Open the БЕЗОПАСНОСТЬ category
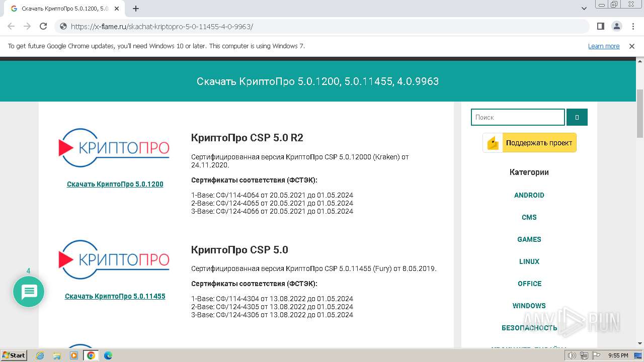Image resolution: width=644 pixels, height=362 pixels. point(529,328)
